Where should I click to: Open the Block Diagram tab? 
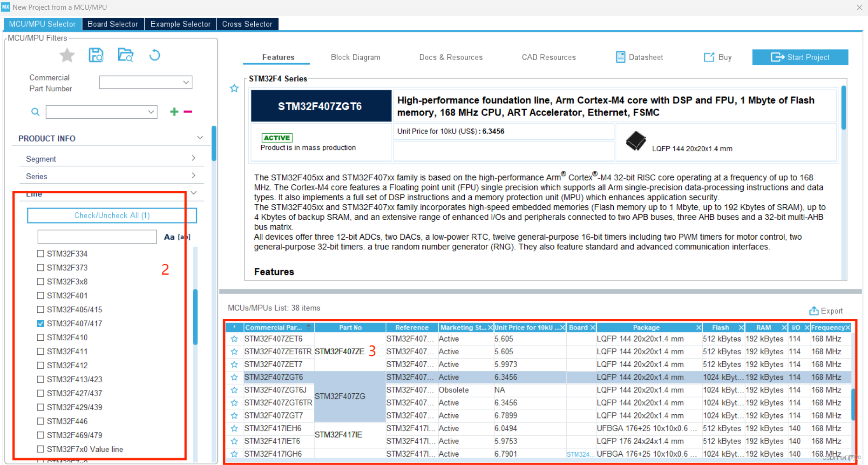355,57
